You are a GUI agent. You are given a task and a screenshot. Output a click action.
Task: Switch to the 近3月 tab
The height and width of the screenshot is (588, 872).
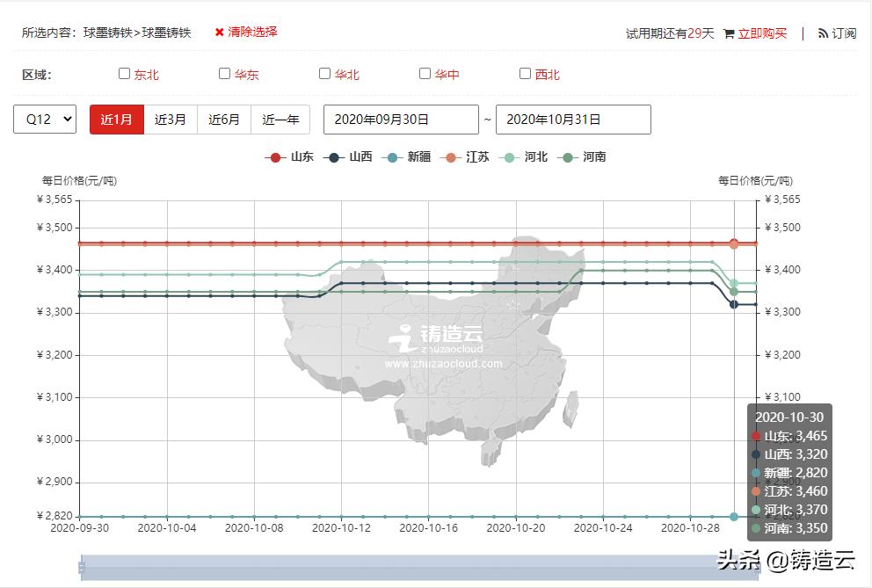(171, 120)
